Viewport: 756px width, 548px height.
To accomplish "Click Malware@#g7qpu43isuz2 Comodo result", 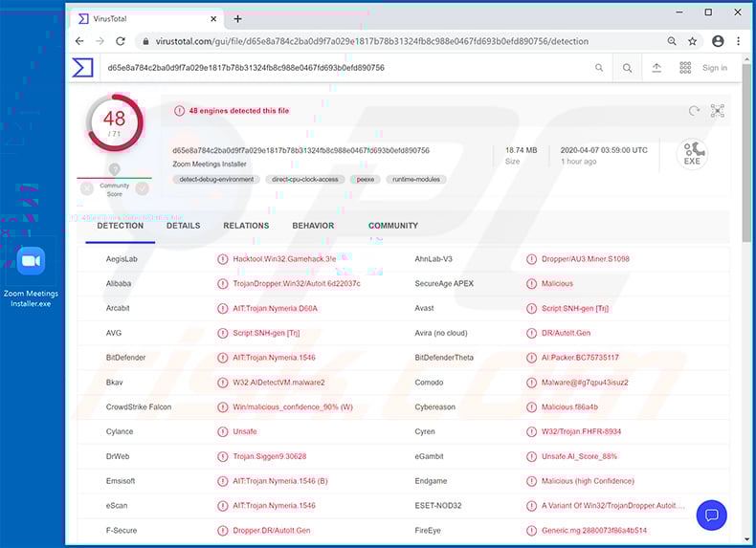I will coord(585,383).
